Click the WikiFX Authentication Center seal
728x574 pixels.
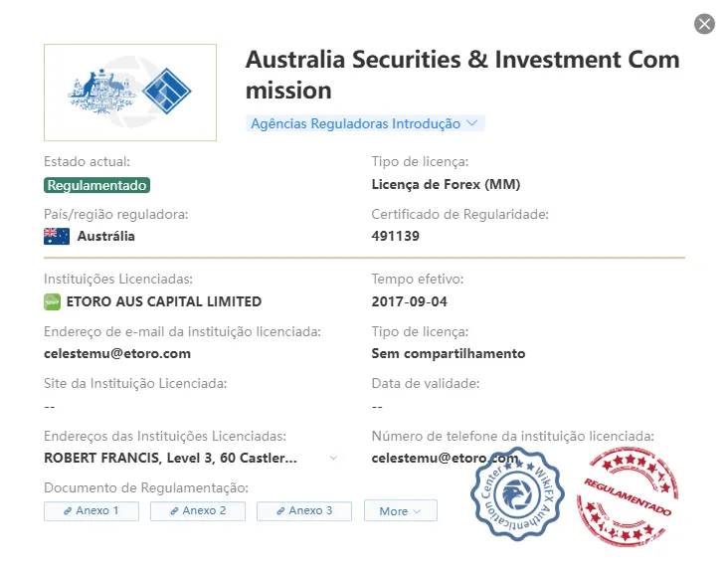pos(517,494)
